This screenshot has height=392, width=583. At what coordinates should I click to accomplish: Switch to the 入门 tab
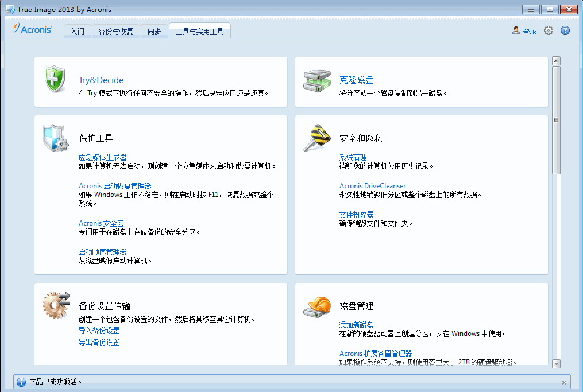(78, 32)
